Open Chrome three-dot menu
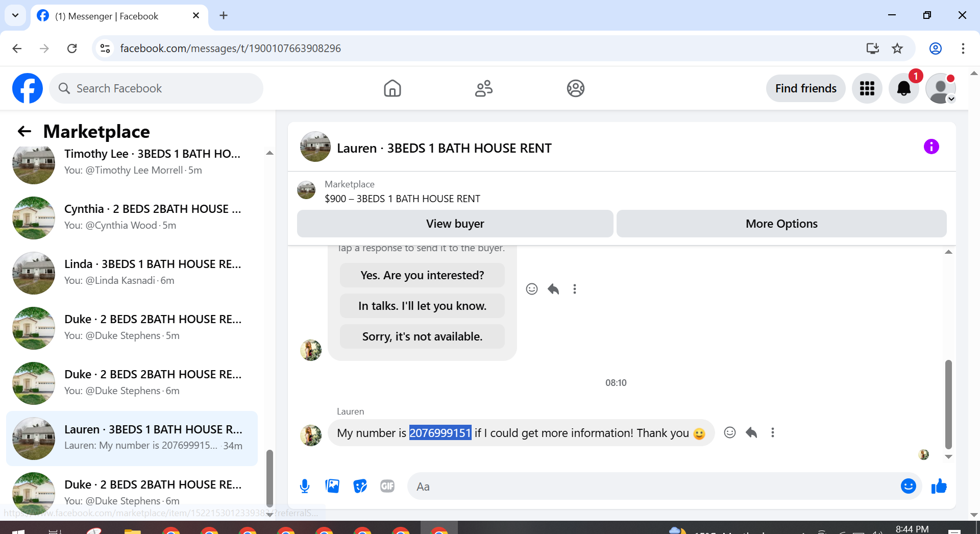The image size is (980, 534). pos(963,48)
